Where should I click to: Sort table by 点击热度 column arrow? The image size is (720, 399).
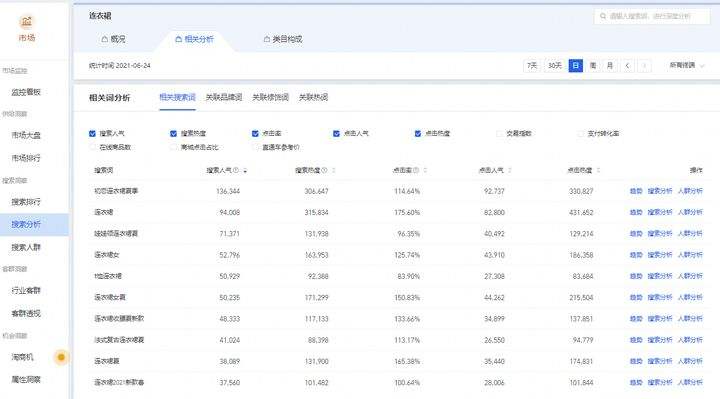[598, 170]
